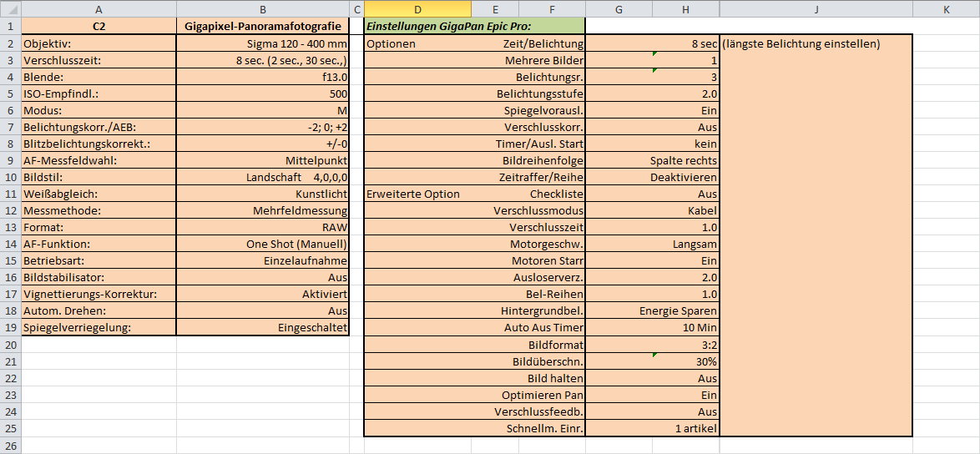Image resolution: width=980 pixels, height=454 pixels.
Task: Click the 'Erweiterte Option' label cell
Action: (413, 194)
